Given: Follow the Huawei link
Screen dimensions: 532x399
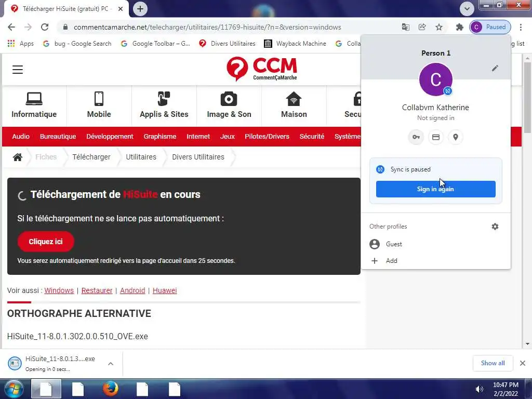Looking at the screenshot, I should click(x=165, y=290).
